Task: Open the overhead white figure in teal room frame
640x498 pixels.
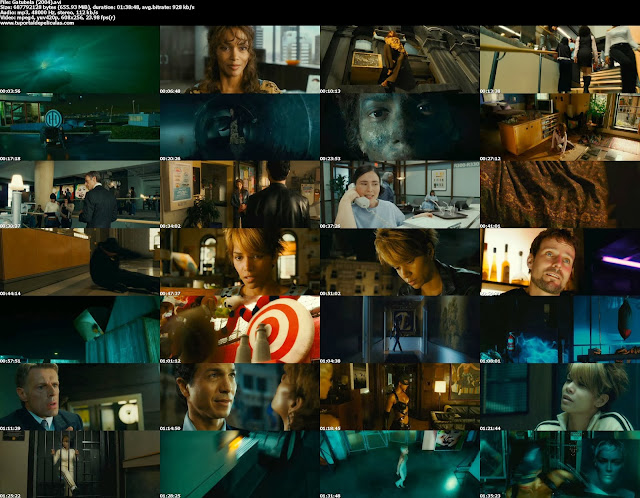Action: [400, 464]
